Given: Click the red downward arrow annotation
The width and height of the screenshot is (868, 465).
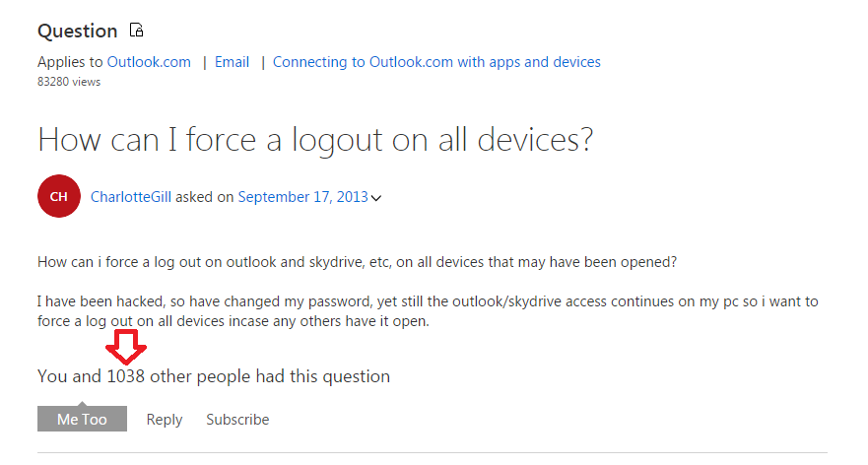Looking at the screenshot, I should click(126, 347).
